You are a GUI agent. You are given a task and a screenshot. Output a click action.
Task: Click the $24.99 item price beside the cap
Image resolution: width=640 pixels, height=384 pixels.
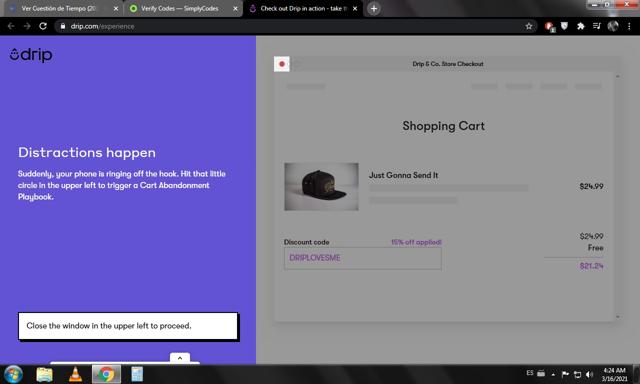tap(591, 186)
